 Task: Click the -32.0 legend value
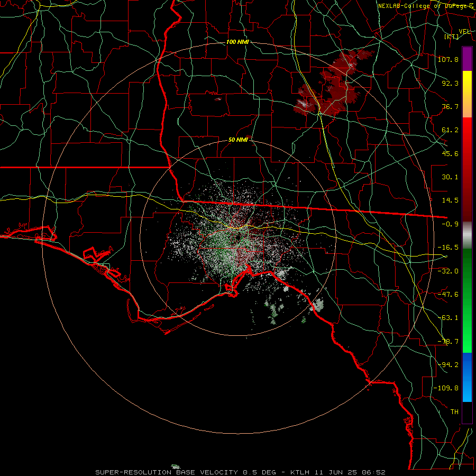[448, 271]
